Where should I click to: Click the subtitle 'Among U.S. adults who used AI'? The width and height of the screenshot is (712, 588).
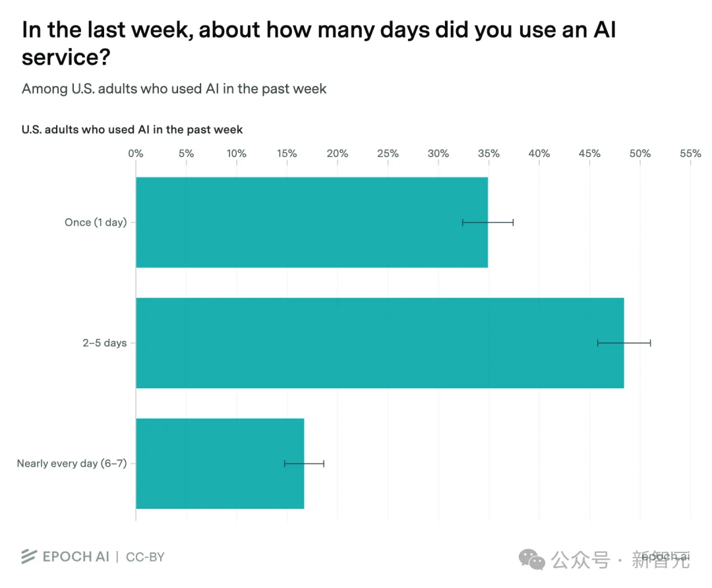coord(174,88)
